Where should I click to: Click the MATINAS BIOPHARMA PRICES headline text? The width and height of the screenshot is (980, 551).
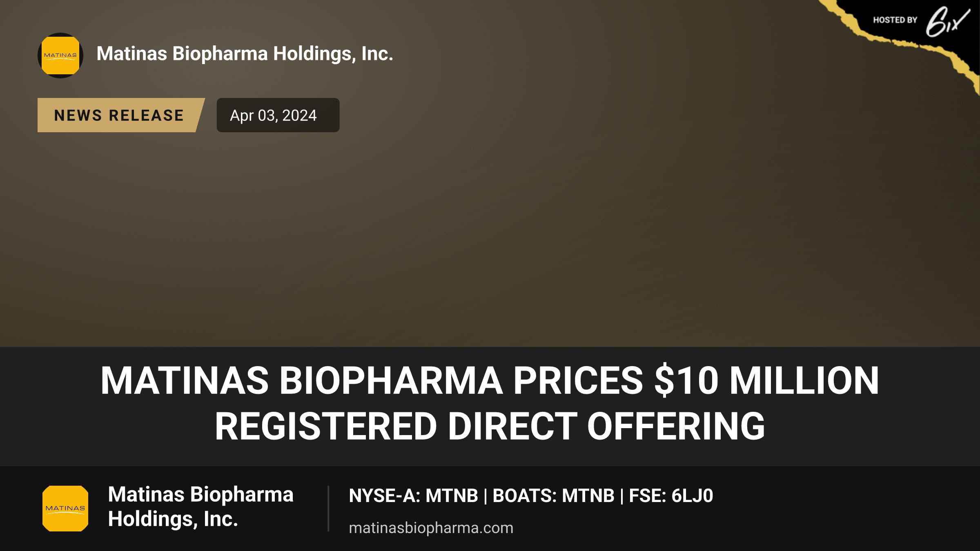point(372,380)
